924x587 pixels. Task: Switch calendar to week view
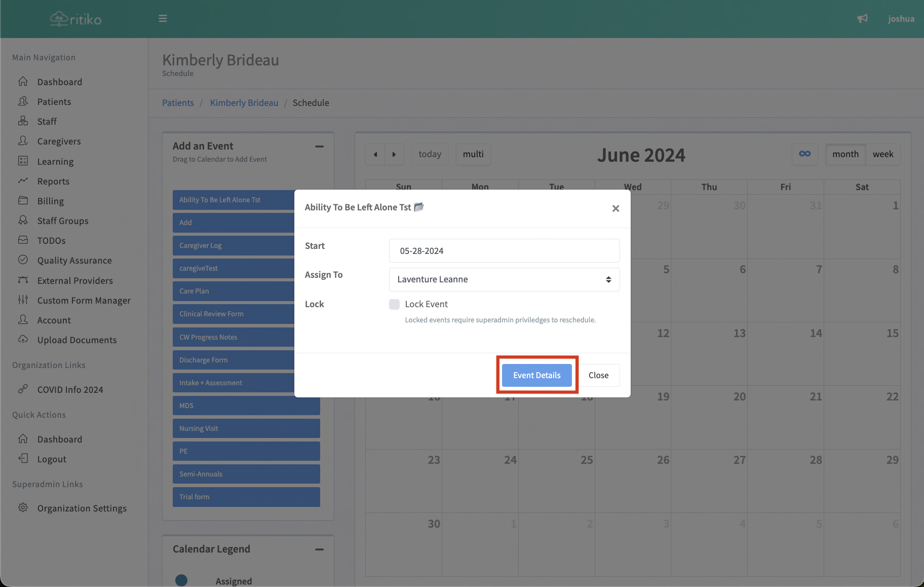[x=883, y=154]
